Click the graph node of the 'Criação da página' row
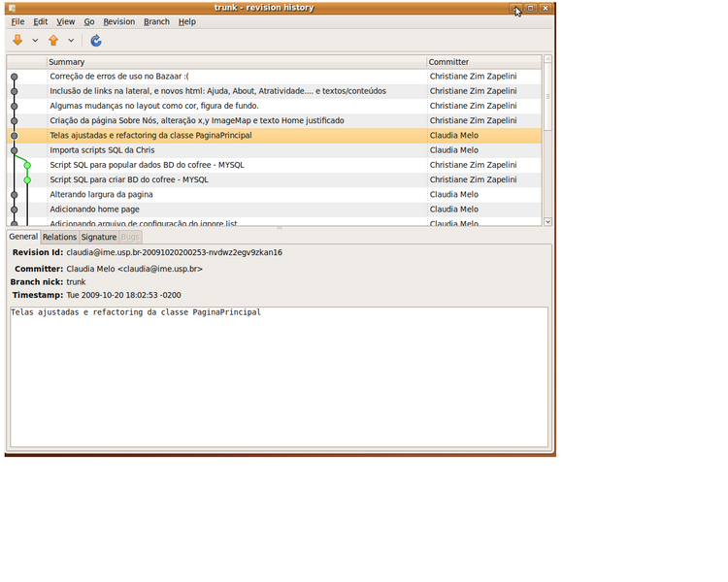Viewport: 728px width, 582px height. [x=15, y=121]
